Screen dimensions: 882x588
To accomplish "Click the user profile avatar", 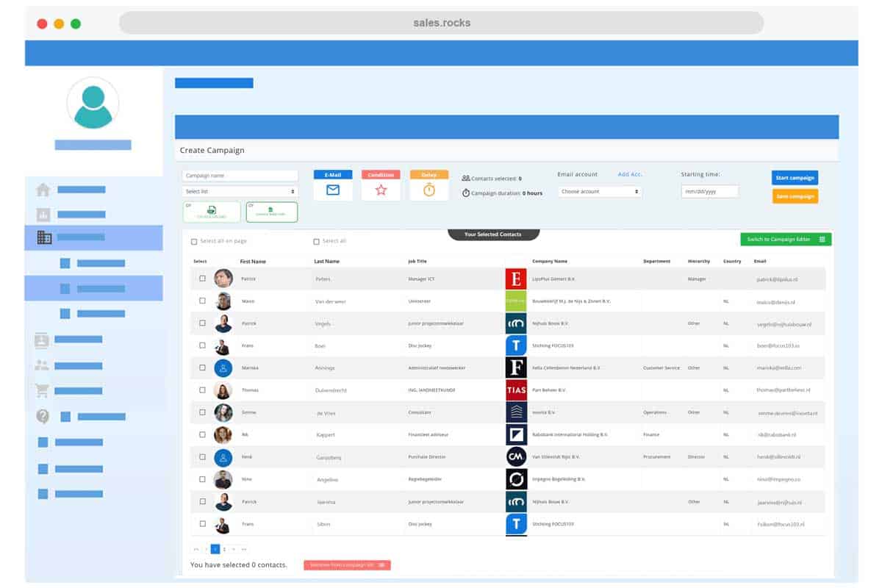I will pyautogui.click(x=93, y=104).
